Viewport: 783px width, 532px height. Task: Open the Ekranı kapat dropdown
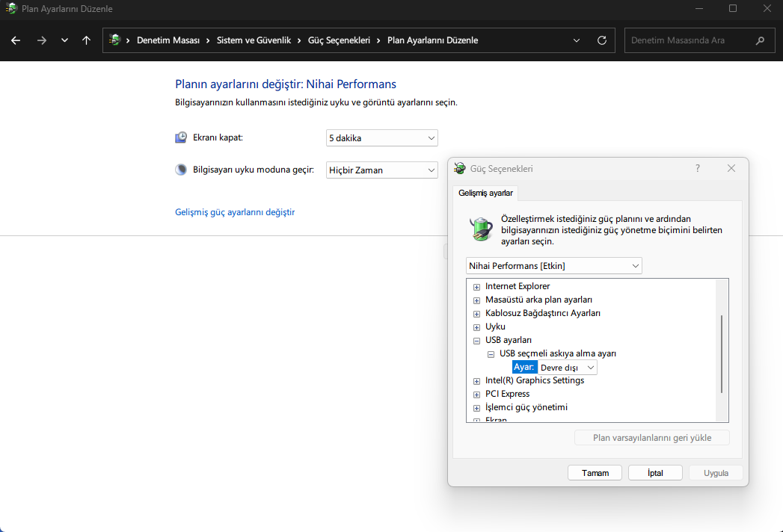point(382,138)
